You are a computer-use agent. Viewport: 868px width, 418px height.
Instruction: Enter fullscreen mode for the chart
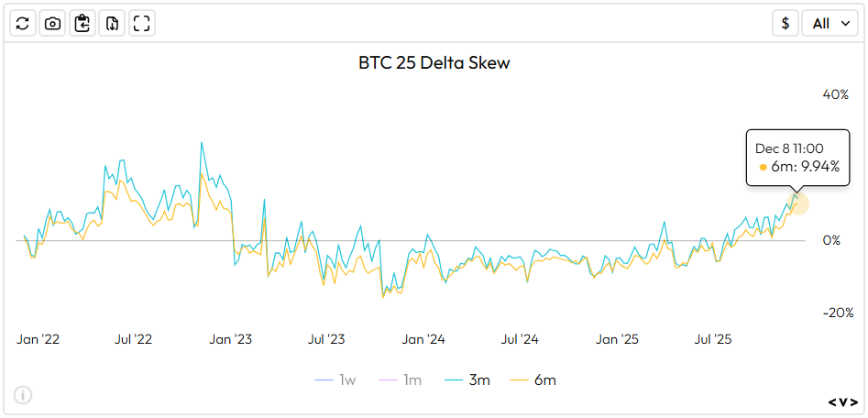141,24
